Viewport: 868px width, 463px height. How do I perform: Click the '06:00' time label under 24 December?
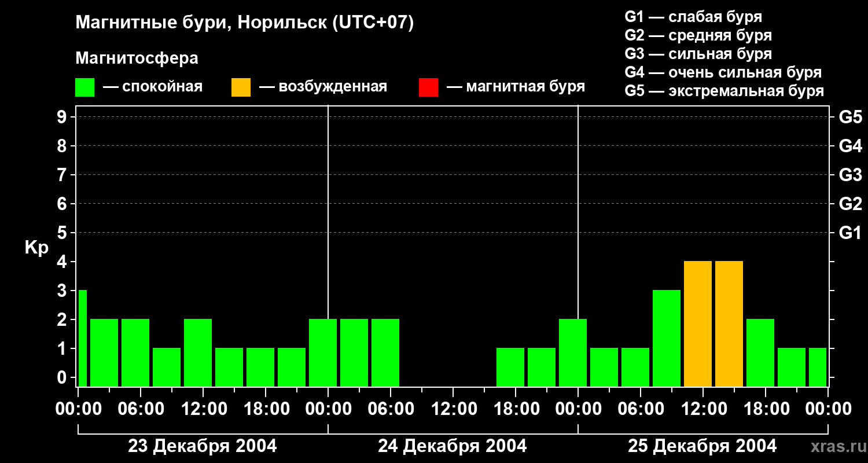(x=391, y=409)
